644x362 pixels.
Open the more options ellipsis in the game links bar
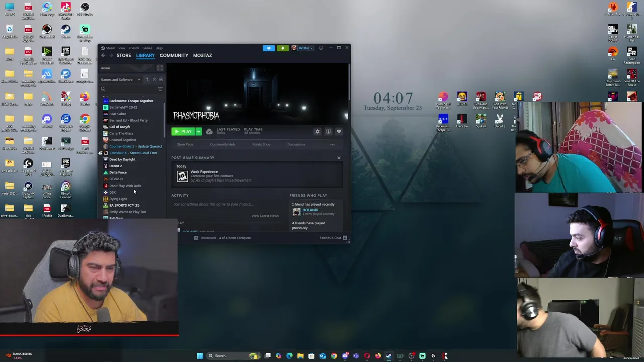click(332, 144)
